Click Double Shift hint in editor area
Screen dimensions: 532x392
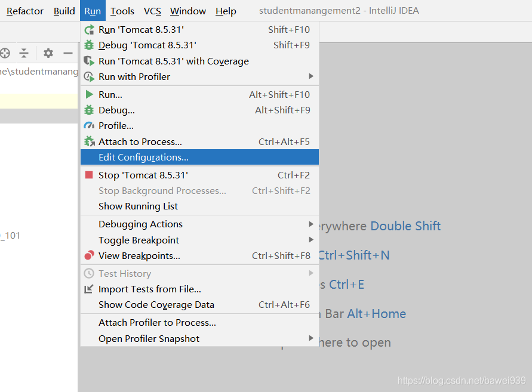tap(405, 226)
